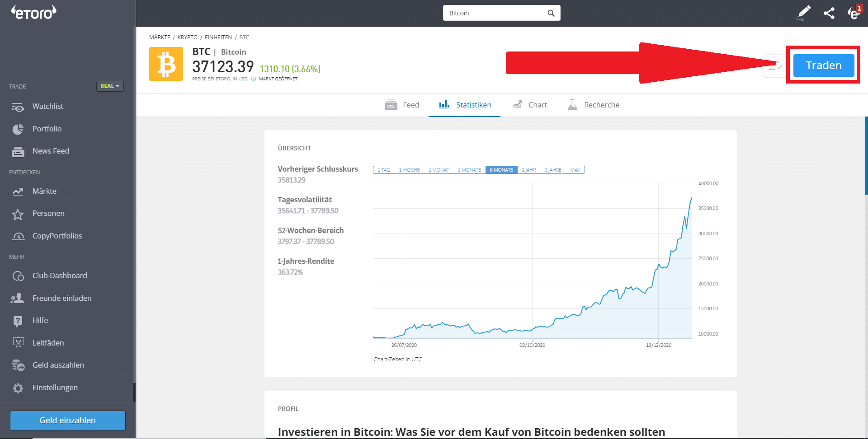The image size is (868, 439).
Task: Select the 1 WOCHE chart range
Action: click(x=409, y=170)
